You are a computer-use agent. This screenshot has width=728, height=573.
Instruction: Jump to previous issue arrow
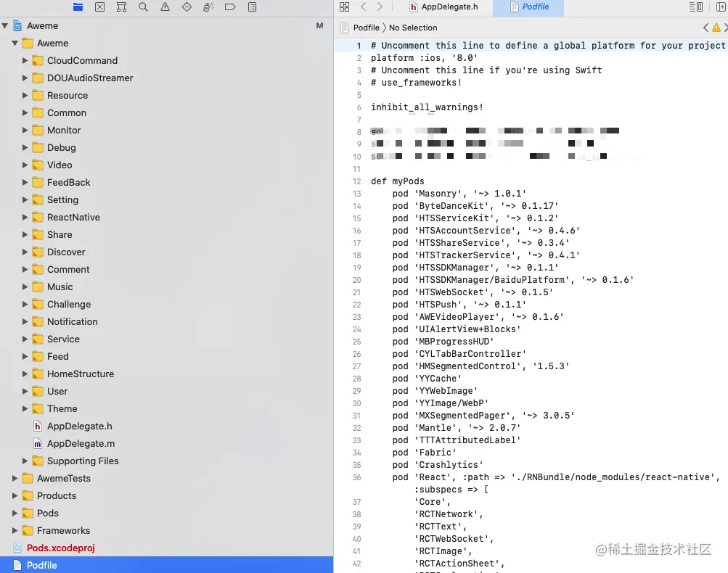[x=705, y=28]
